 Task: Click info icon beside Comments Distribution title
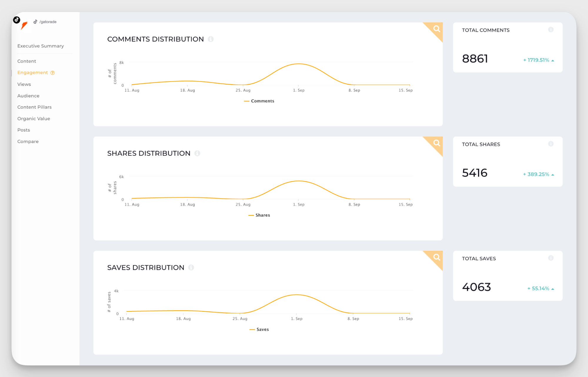[211, 39]
